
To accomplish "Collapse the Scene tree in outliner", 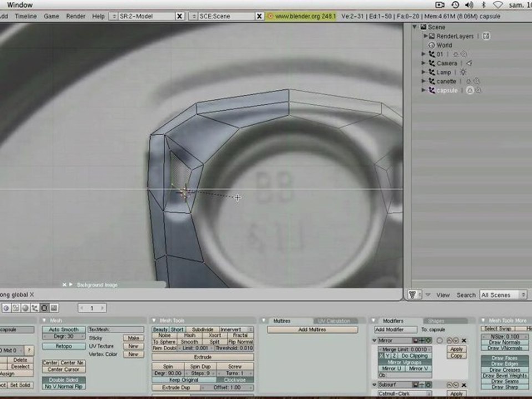I will (415, 27).
